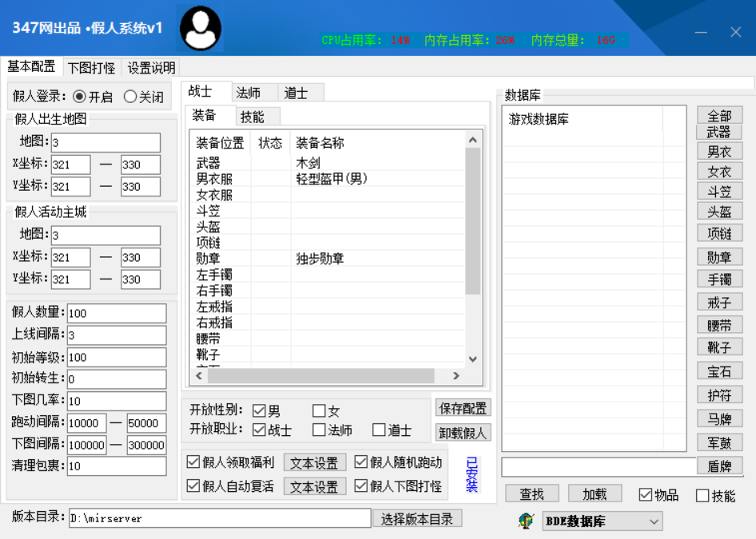Click the 清理包裹 input field
This screenshot has width=756, height=539.
pyautogui.click(x=117, y=466)
